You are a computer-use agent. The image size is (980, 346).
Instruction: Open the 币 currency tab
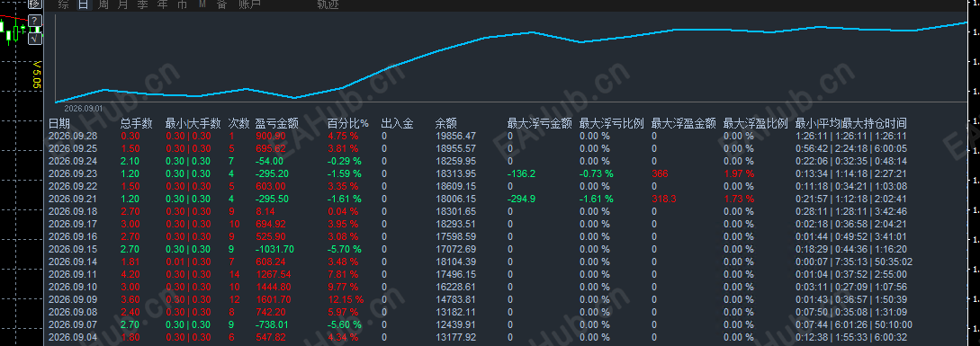click(182, 4)
